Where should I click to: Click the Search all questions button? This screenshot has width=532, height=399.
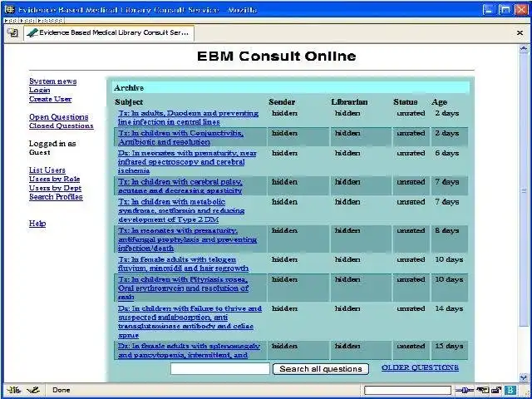pos(321,369)
